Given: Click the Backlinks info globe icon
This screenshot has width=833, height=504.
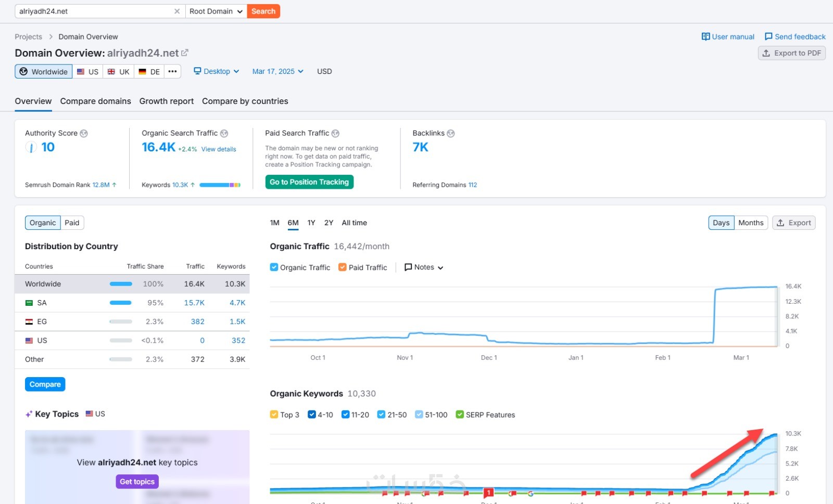Looking at the screenshot, I should tap(451, 133).
